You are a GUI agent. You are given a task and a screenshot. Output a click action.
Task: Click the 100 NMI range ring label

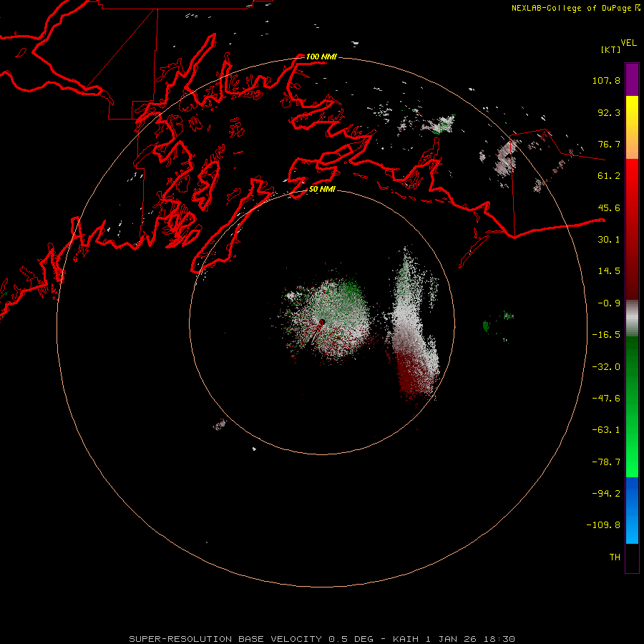tap(321, 57)
